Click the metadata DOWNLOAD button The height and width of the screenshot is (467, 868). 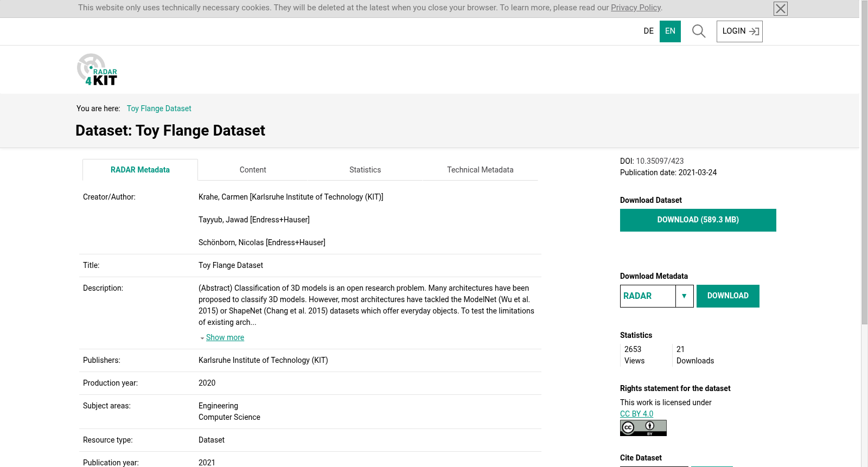pos(728,296)
